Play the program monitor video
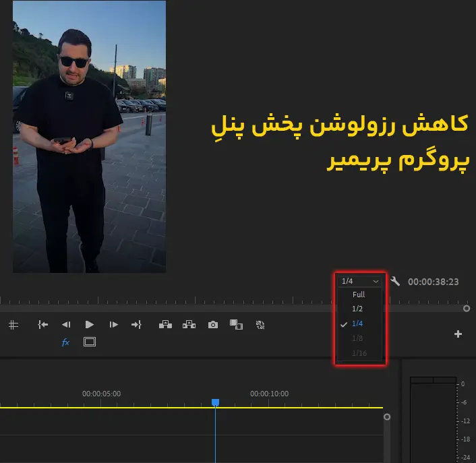 [89, 325]
